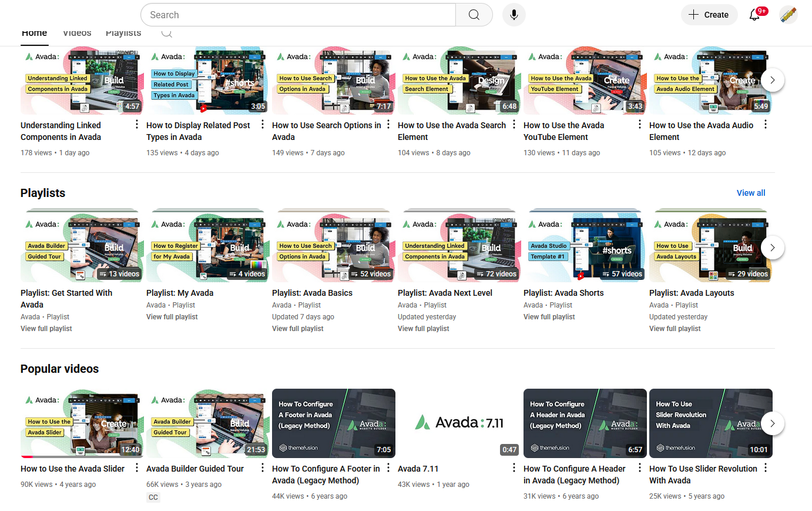Screen dimensions: 812x511
Task: Open Avada Builder Guided Tour thumbnail 21:53
Action: point(208,423)
